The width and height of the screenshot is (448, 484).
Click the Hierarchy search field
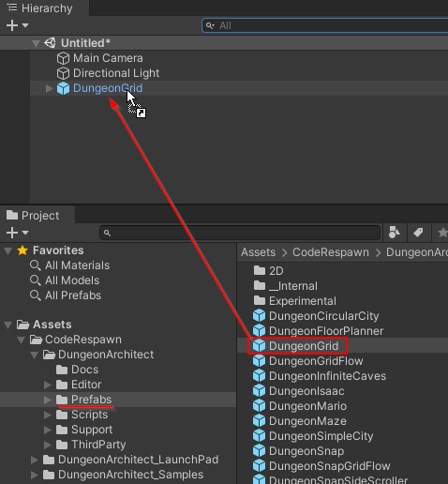[325, 25]
